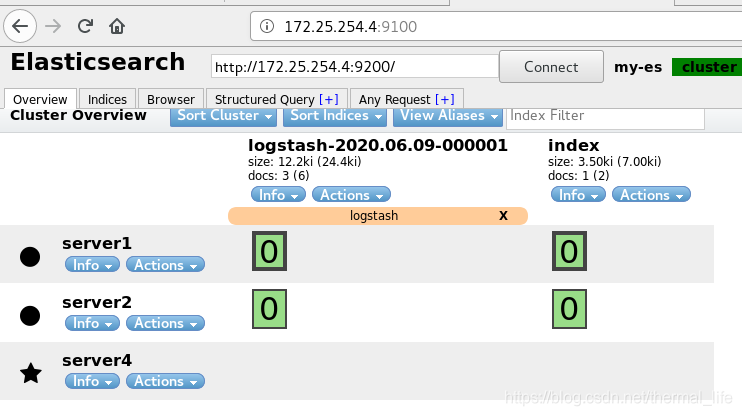Click the server4 master star icon
This screenshot has height=416, width=742.
coord(31,373)
